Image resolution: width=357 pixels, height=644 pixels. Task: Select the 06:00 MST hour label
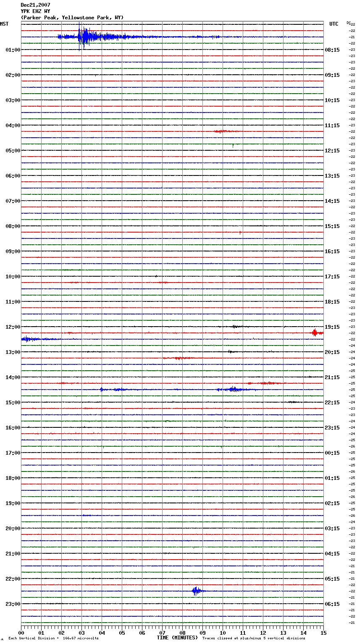point(13,176)
